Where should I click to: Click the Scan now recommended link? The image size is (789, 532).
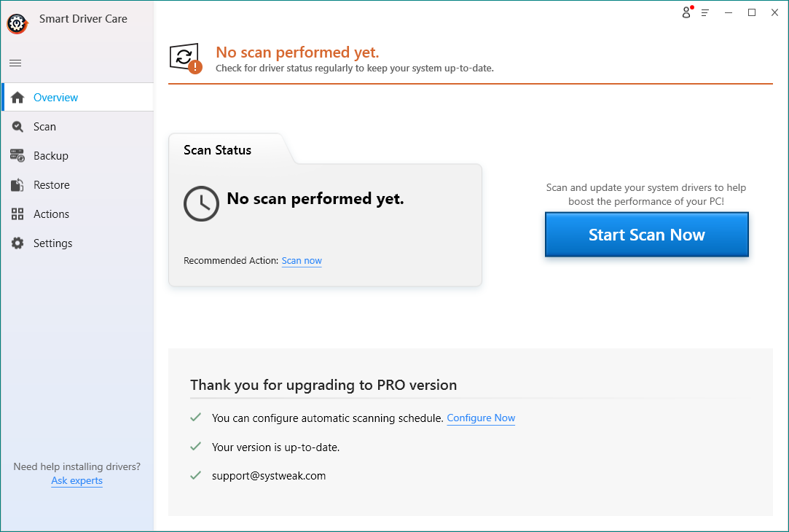tap(302, 261)
